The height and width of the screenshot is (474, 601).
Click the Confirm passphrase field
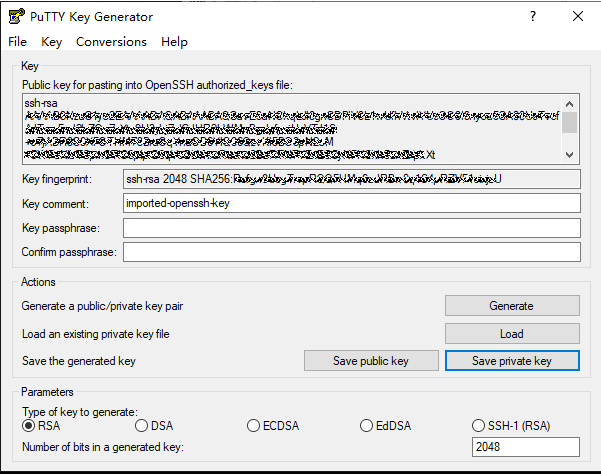pos(351,252)
